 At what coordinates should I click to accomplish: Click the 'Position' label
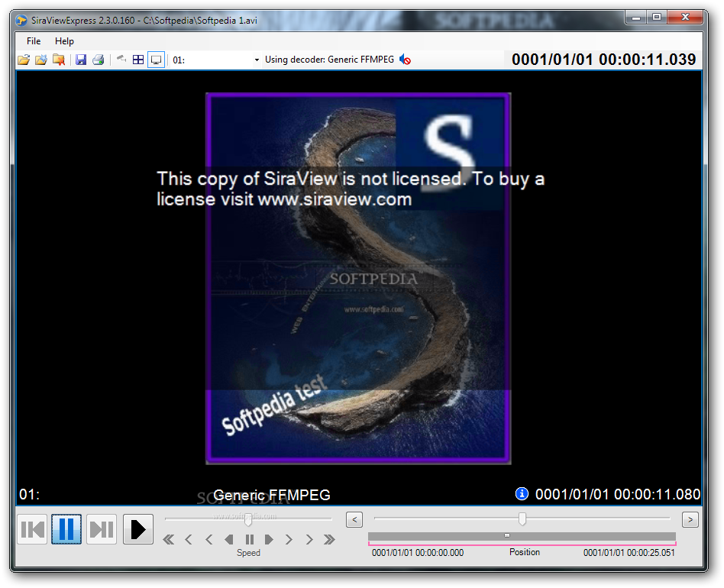click(x=525, y=552)
